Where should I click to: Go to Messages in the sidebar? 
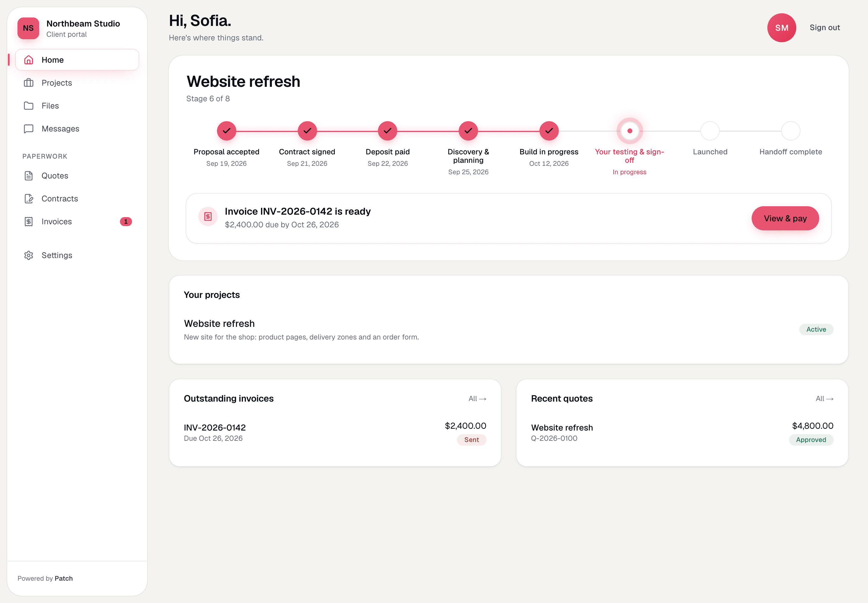(77, 129)
